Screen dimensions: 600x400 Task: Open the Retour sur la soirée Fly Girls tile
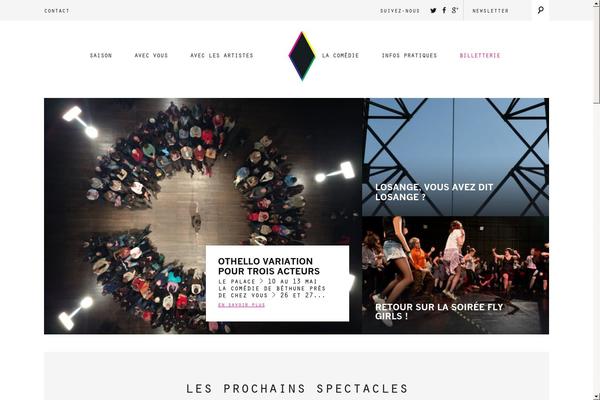coord(455,275)
